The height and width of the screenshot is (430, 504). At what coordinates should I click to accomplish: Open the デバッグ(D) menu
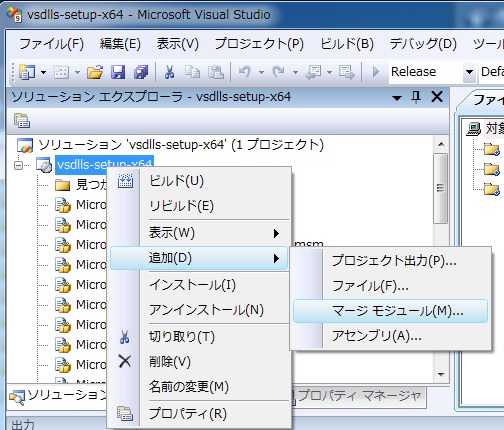(423, 44)
